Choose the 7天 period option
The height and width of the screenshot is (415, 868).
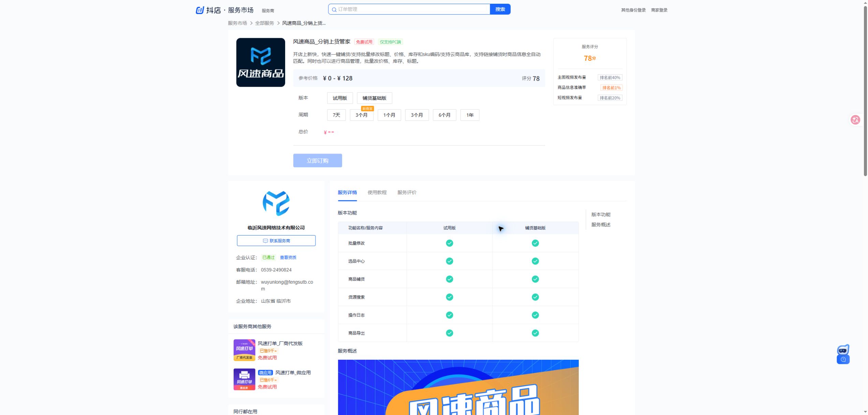[336, 115]
